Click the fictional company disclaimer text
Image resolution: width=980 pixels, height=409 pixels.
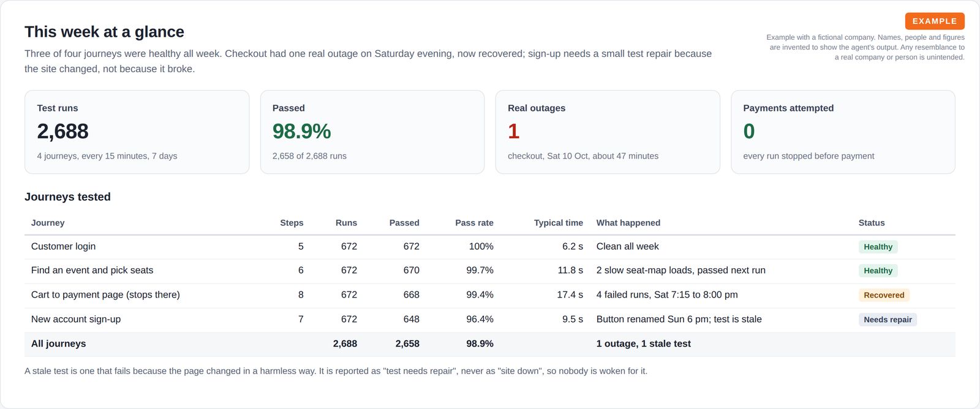tap(865, 47)
